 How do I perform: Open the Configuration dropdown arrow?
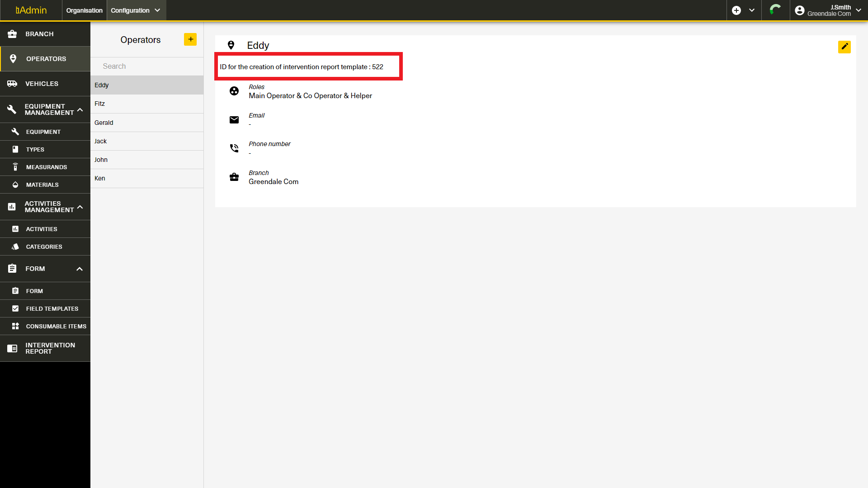point(157,10)
